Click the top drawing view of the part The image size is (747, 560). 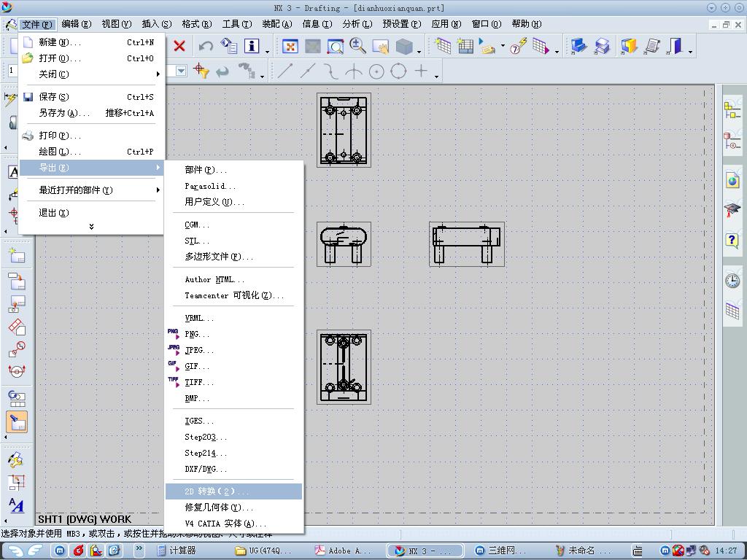pos(344,130)
